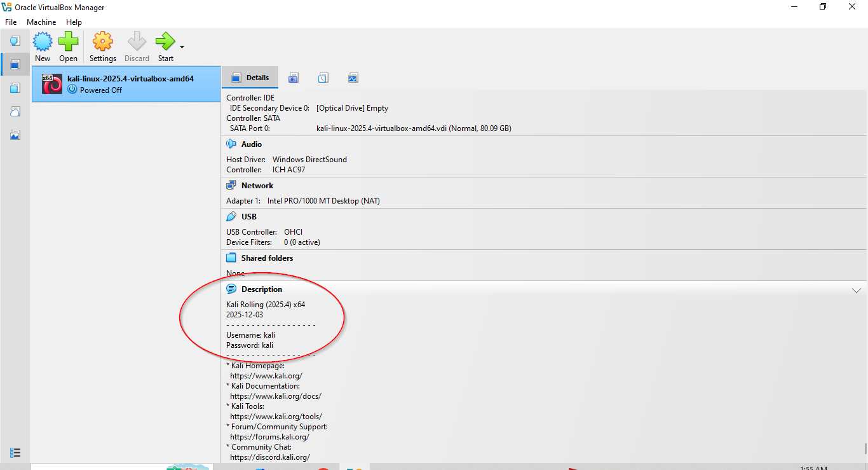Open the File menu
868x470 pixels.
(11, 22)
